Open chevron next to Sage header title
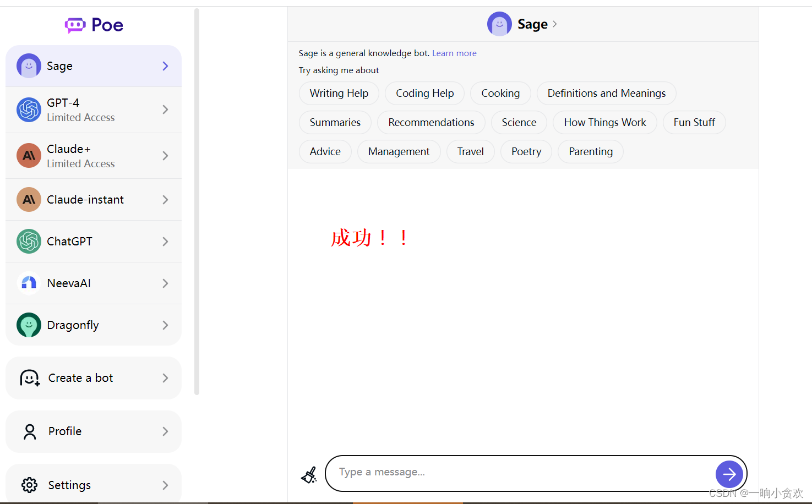This screenshot has height=504, width=812. click(x=554, y=24)
